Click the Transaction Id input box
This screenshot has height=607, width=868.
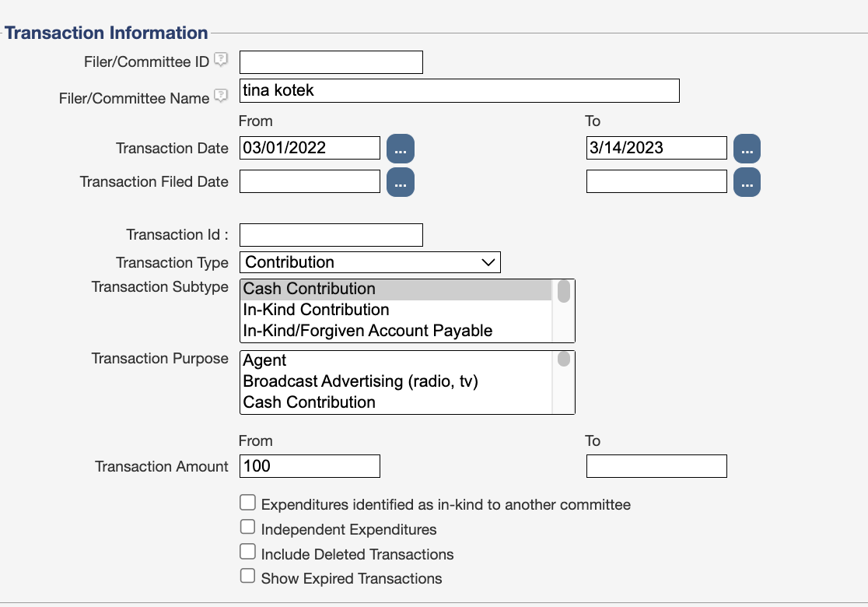click(331, 235)
